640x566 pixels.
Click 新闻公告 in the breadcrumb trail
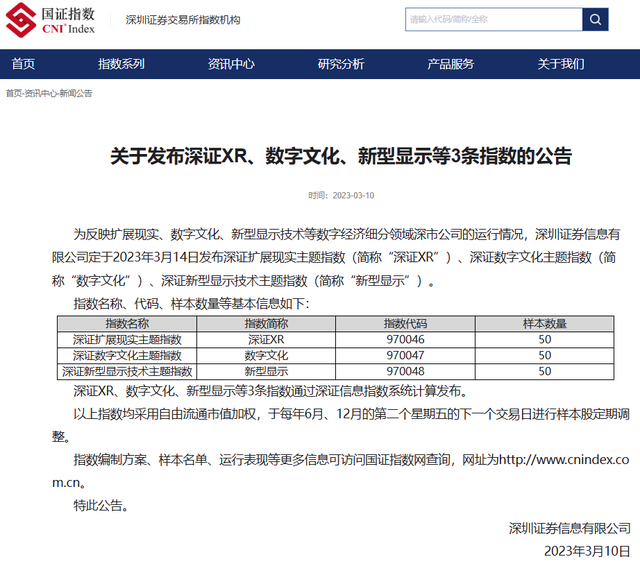[75, 93]
